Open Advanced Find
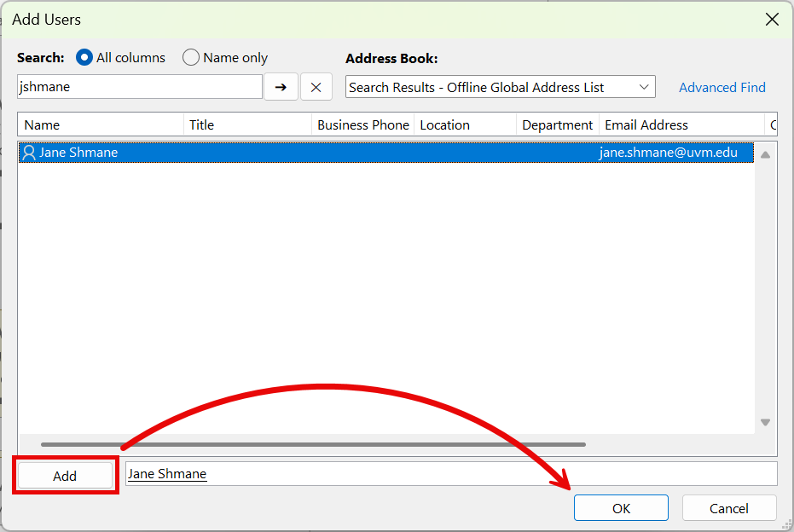Image resolution: width=794 pixels, height=532 pixels. pyautogui.click(x=722, y=86)
